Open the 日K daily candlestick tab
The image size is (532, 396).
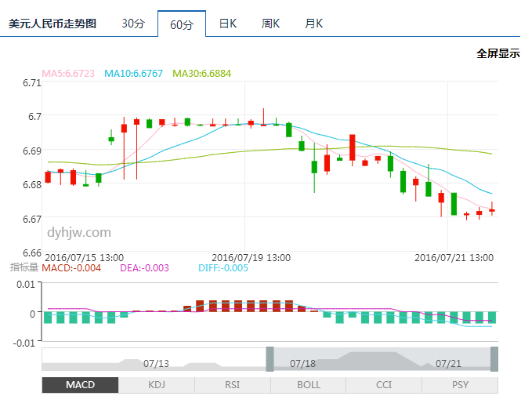(227, 24)
